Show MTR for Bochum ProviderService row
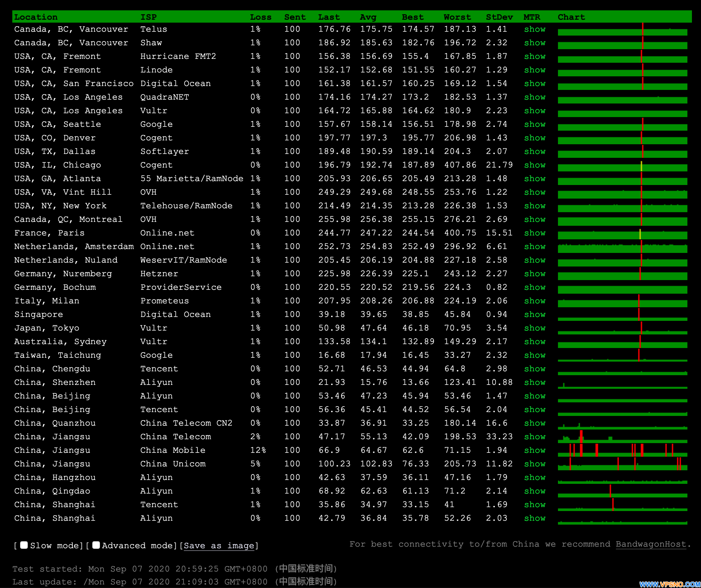 [535, 288]
